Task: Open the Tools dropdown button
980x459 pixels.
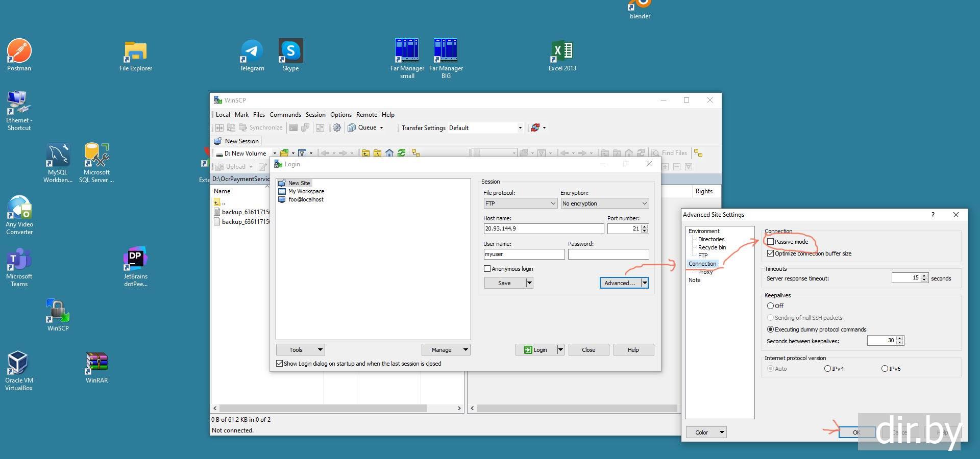Action: [300, 350]
